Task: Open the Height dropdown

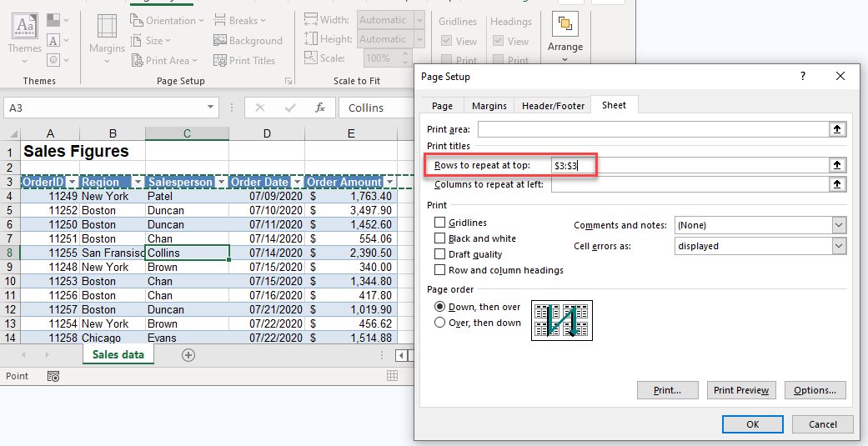Action: click(419, 39)
